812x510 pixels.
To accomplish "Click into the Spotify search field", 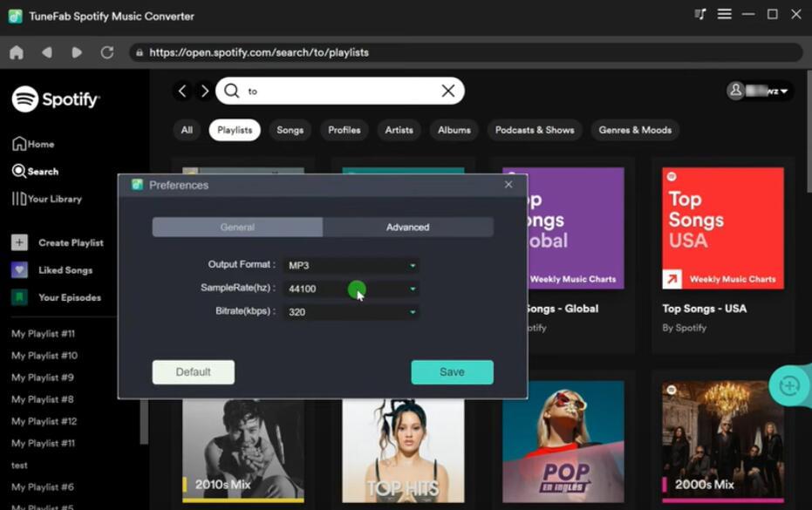I will 340,92.
